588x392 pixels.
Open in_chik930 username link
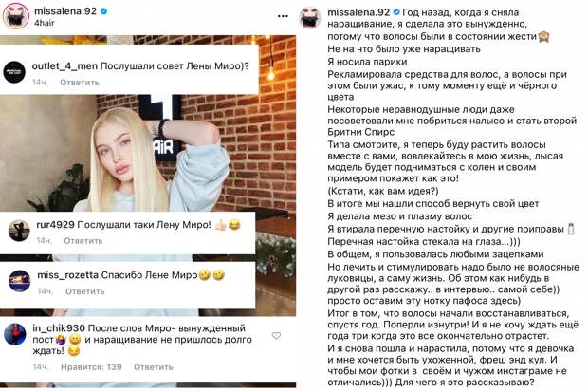pyautogui.click(x=59, y=328)
